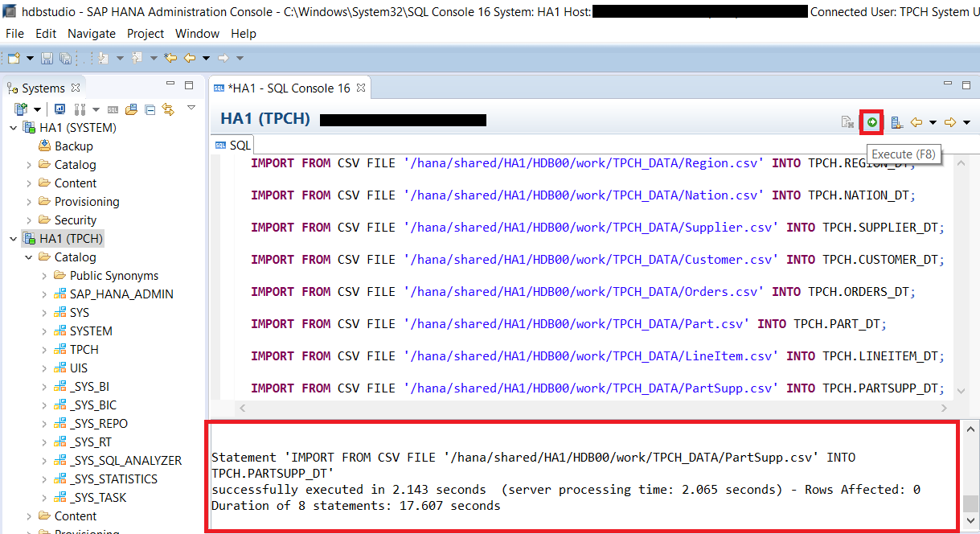
Task: Open the New wizard dropdown arrow in main toolbar
Action: click(x=30, y=58)
